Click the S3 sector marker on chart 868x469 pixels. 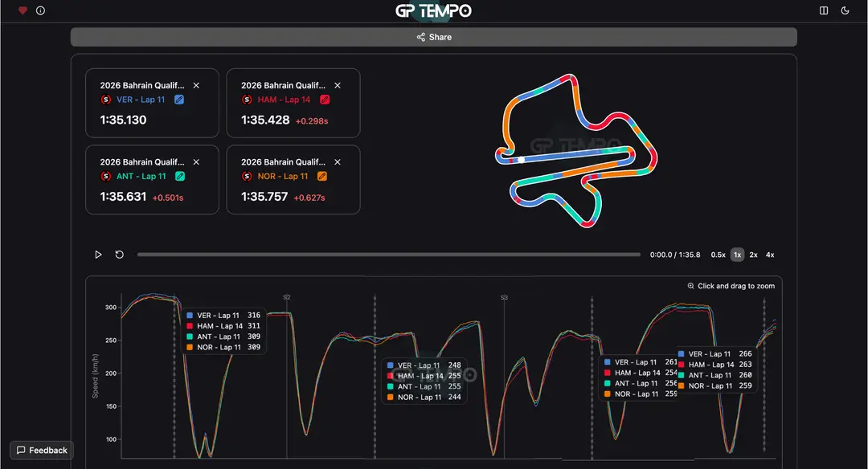(504, 298)
